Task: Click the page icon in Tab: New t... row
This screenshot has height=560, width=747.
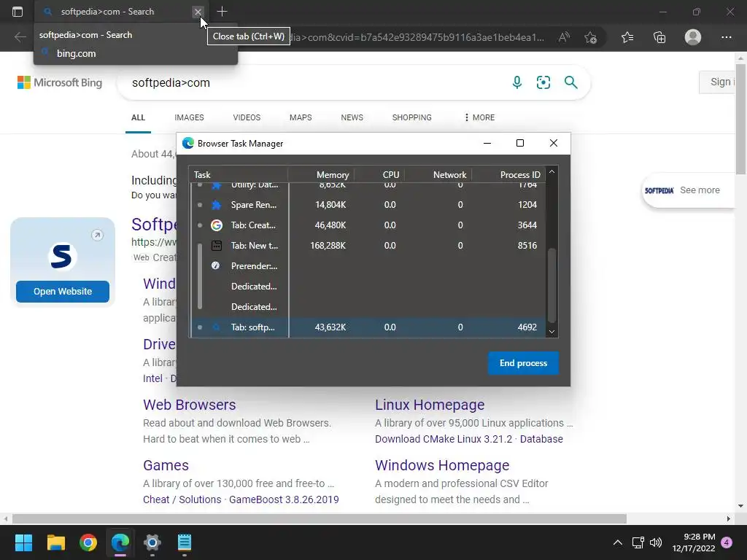Action: 216,246
